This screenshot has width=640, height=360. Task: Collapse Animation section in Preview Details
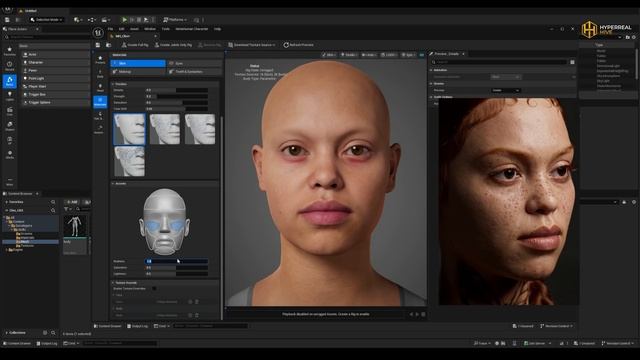pos(431,70)
